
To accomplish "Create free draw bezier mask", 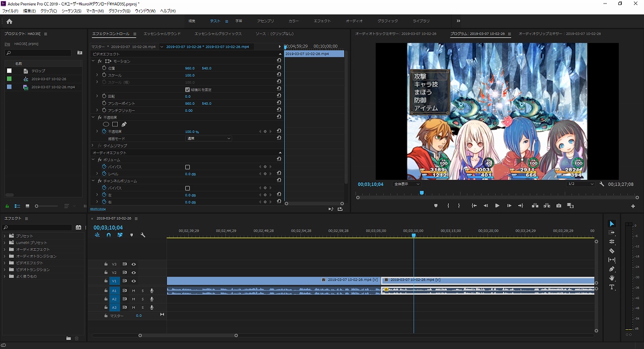I will [x=124, y=124].
